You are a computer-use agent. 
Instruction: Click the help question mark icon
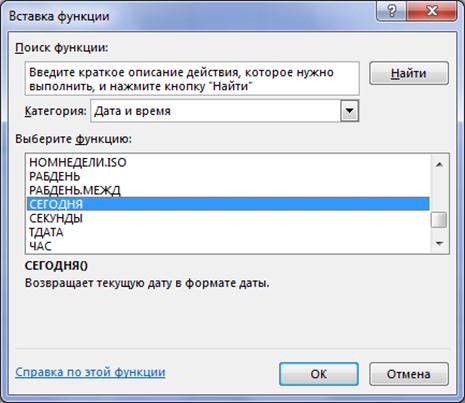point(391,11)
